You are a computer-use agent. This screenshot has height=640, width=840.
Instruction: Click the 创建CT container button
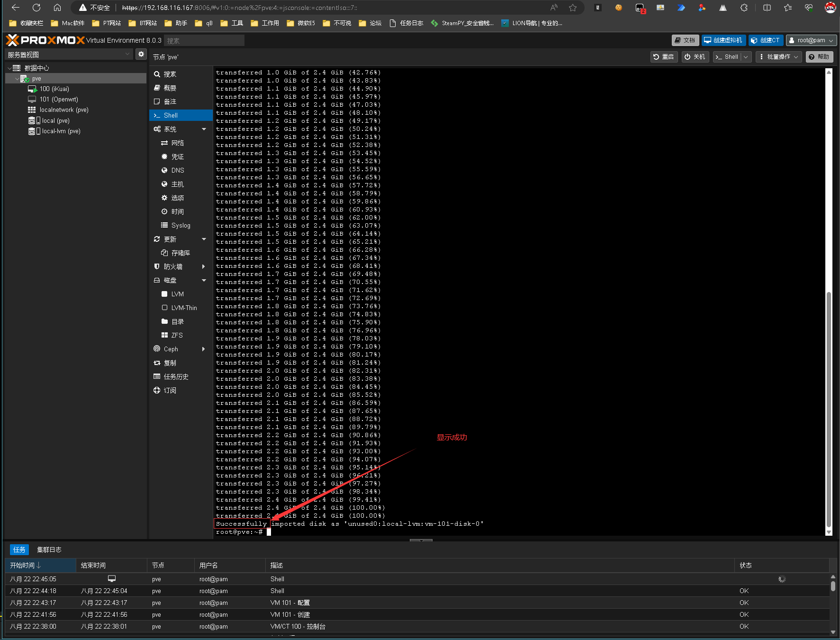[766, 40]
